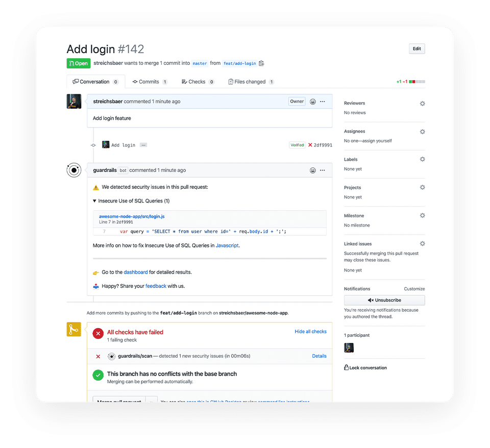The height and width of the screenshot is (448, 490).
Task: Click the red failed status X beside 2df9991
Action: [x=310, y=145]
